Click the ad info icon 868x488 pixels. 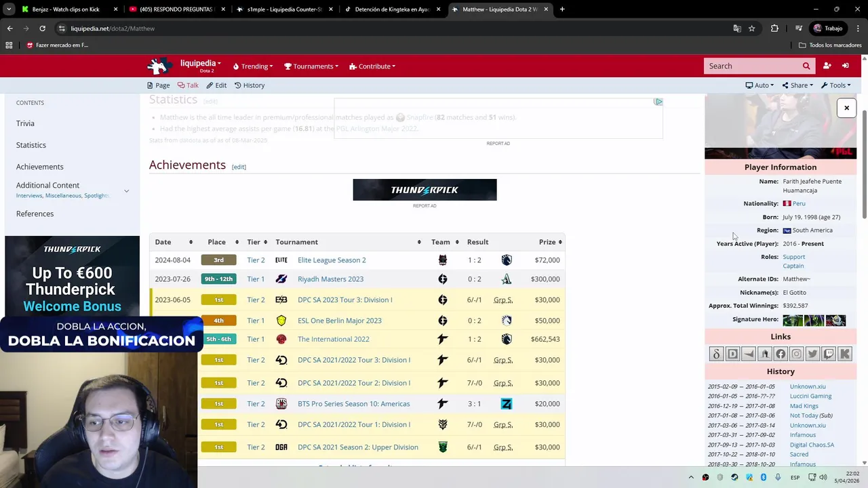pos(658,102)
